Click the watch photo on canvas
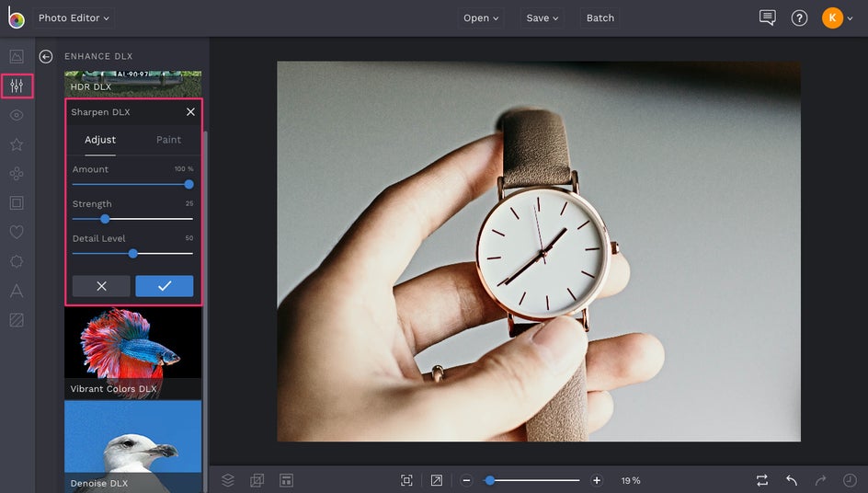Image resolution: width=868 pixels, height=493 pixels. (539, 251)
